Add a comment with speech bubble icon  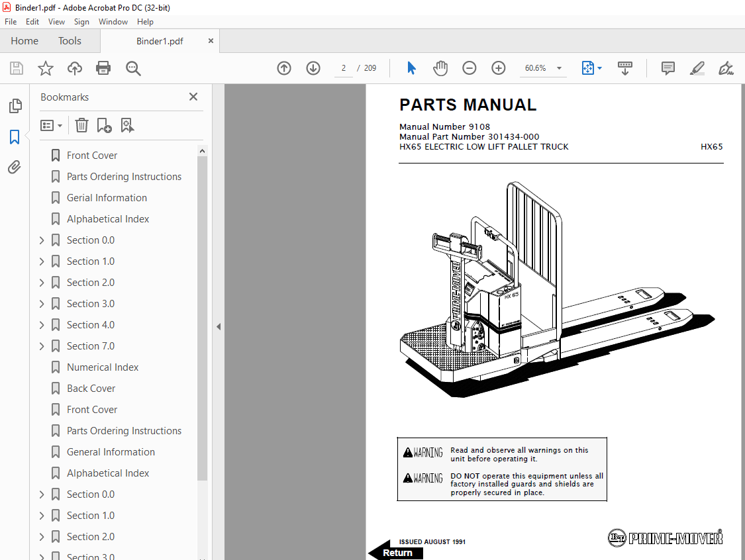click(x=668, y=68)
